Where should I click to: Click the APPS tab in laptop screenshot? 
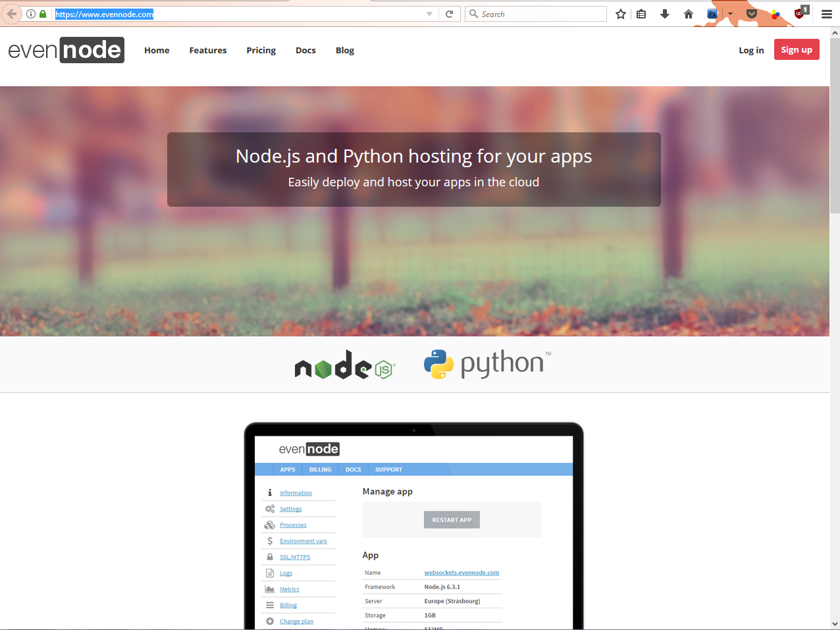[x=288, y=469]
